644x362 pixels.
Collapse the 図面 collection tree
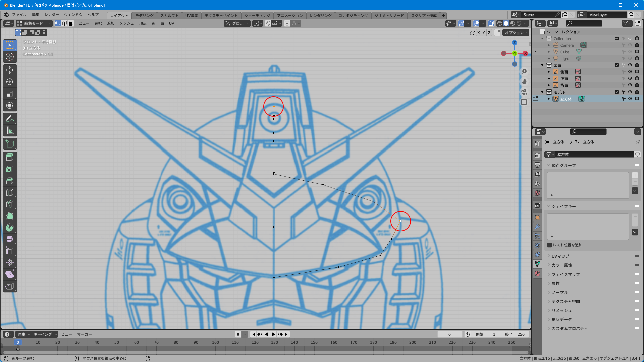point(542,65)
